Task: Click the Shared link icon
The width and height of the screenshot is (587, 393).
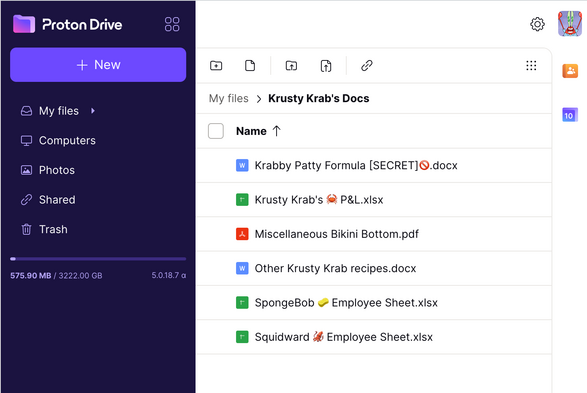Action: pos(26,199)
